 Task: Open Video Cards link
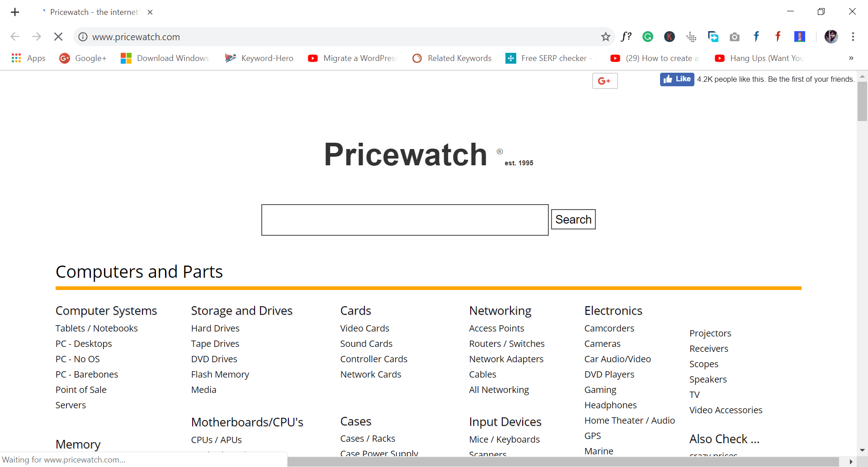point(365,328)
